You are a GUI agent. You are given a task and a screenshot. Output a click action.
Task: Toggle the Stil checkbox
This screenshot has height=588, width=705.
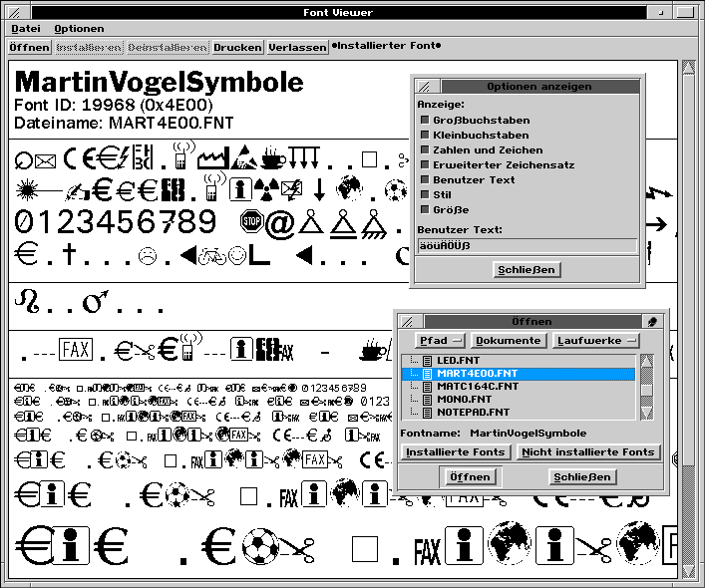click(425, 194)
